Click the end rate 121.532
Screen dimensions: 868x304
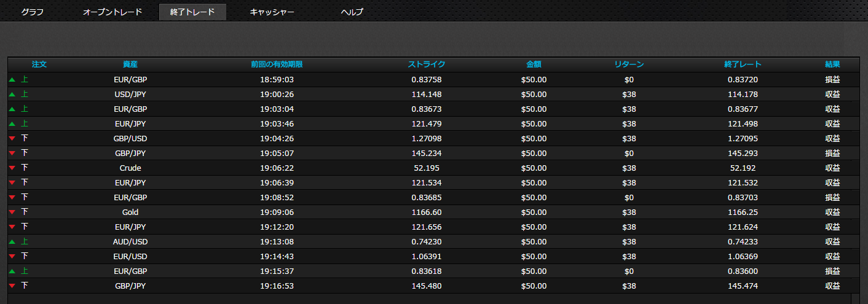(x=743, y=183)
